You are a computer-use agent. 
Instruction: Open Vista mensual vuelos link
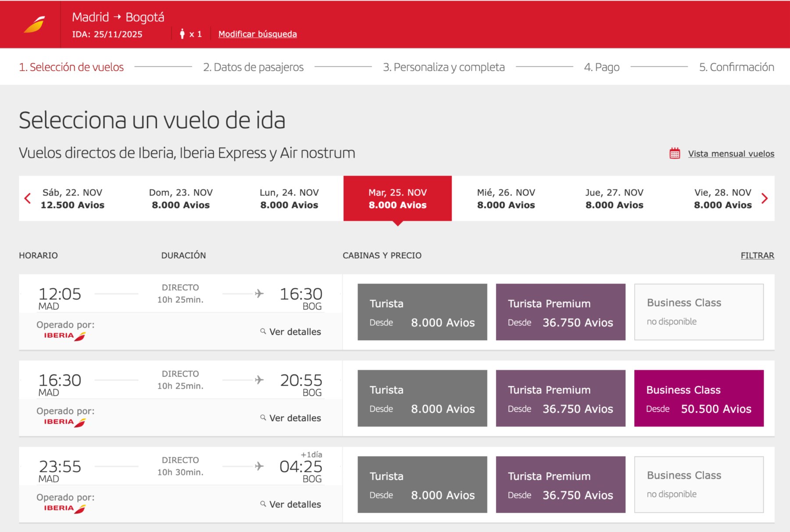[731, 154]
